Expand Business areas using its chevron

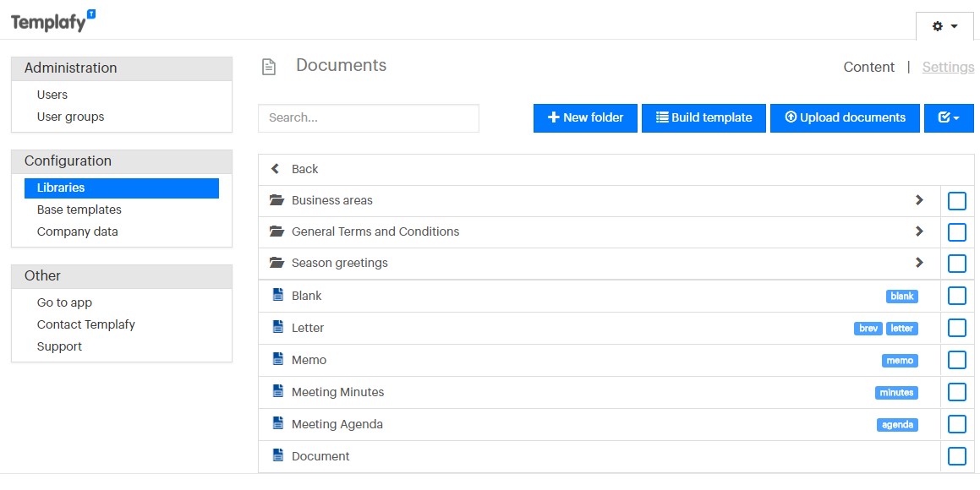click(919, 200)
